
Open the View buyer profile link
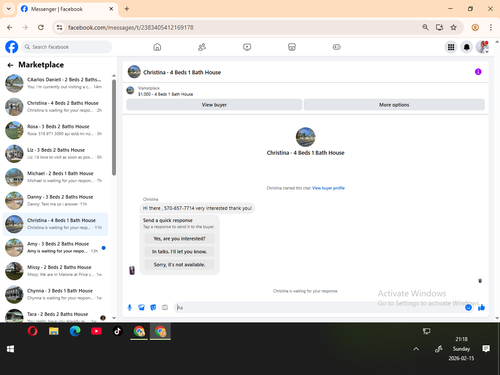328,188
